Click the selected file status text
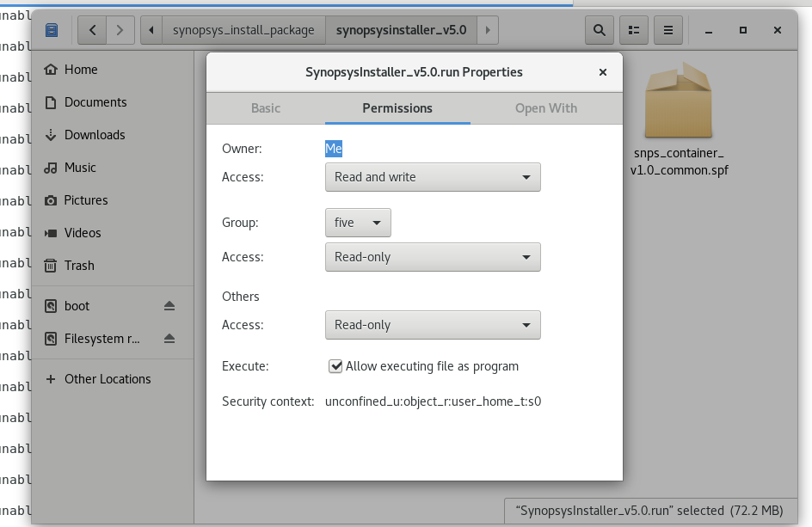The width and height of the screenshot is (812, 527). [x=651, y=511]
